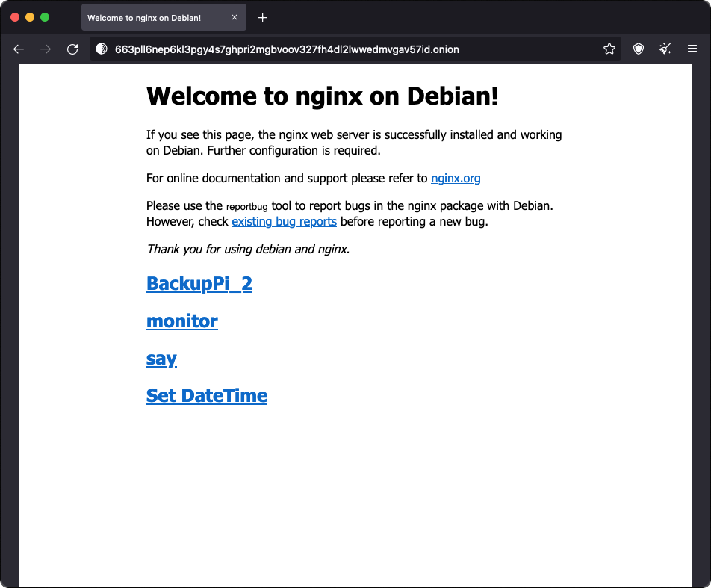Click the green macOS fullscreen button
The height and width of the screenshot is (588, 711).
(x=45, y=17)
